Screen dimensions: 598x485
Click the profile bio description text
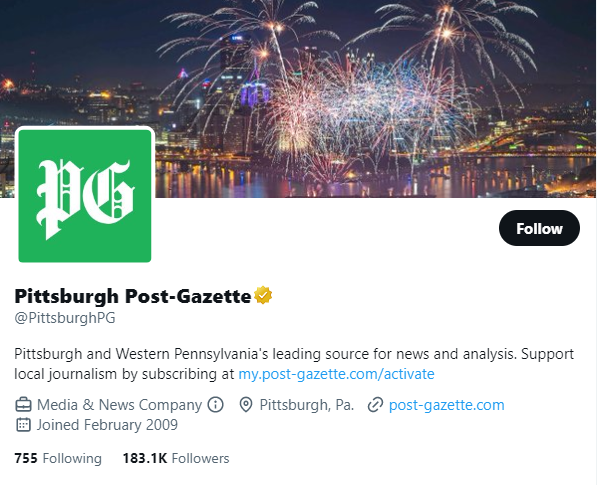(294, 364)
